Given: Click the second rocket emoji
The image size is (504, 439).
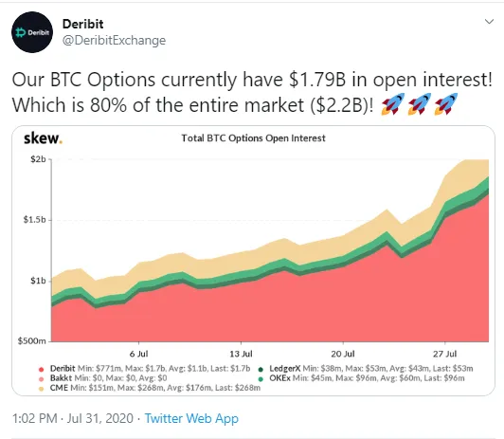Looking at the screenshot, I should pos(419,104).
